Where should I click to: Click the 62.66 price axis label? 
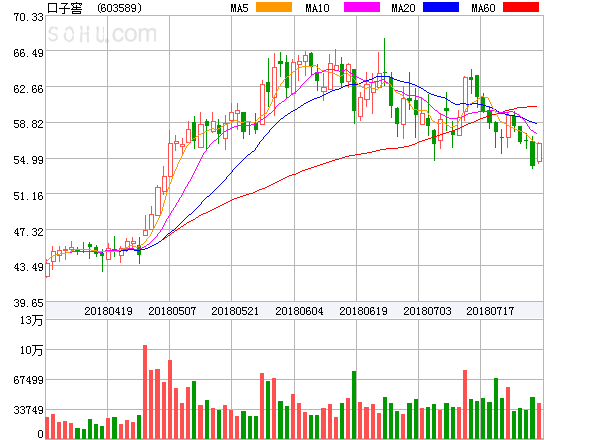(28, 89)
